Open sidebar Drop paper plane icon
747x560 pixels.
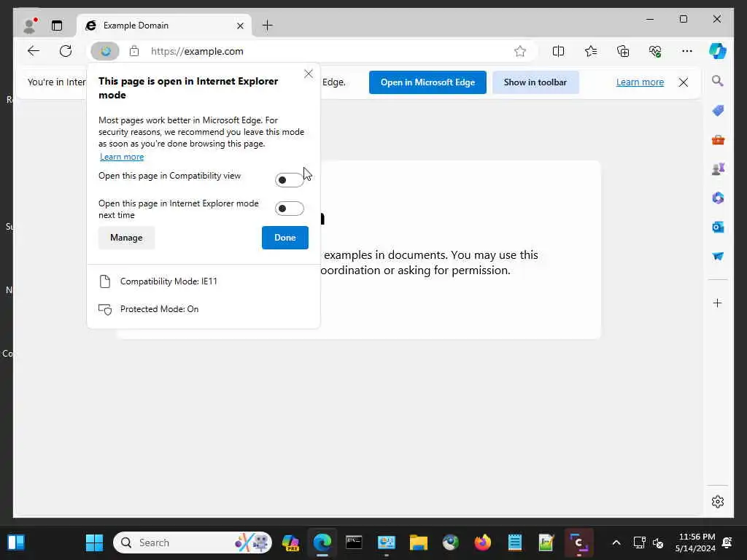(x=718, y=256)
